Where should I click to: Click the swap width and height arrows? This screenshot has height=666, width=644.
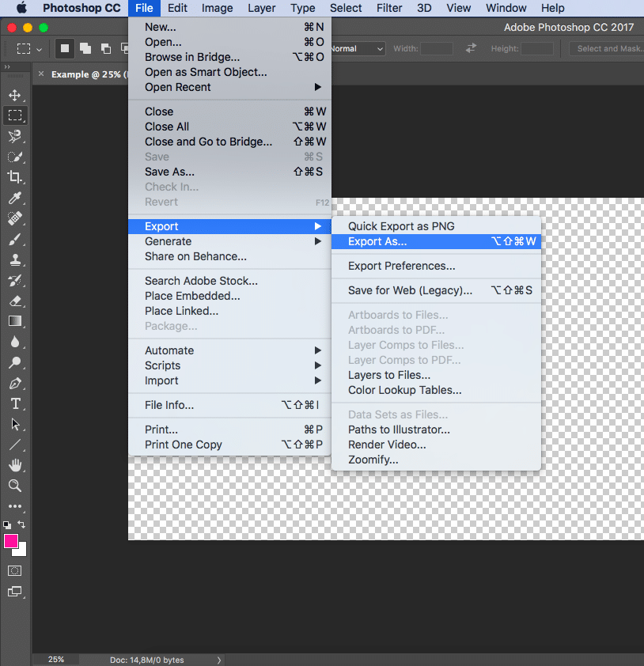[x=471, y=48]
